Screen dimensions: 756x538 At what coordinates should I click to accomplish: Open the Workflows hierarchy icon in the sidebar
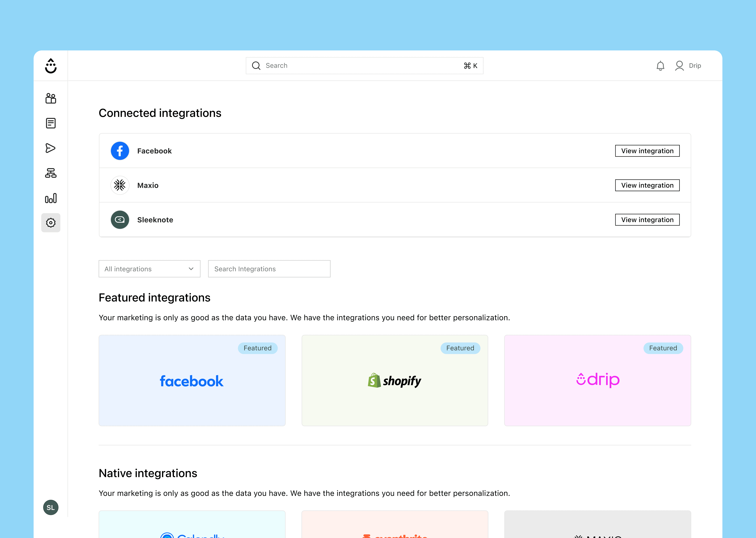tap(51, 173)
